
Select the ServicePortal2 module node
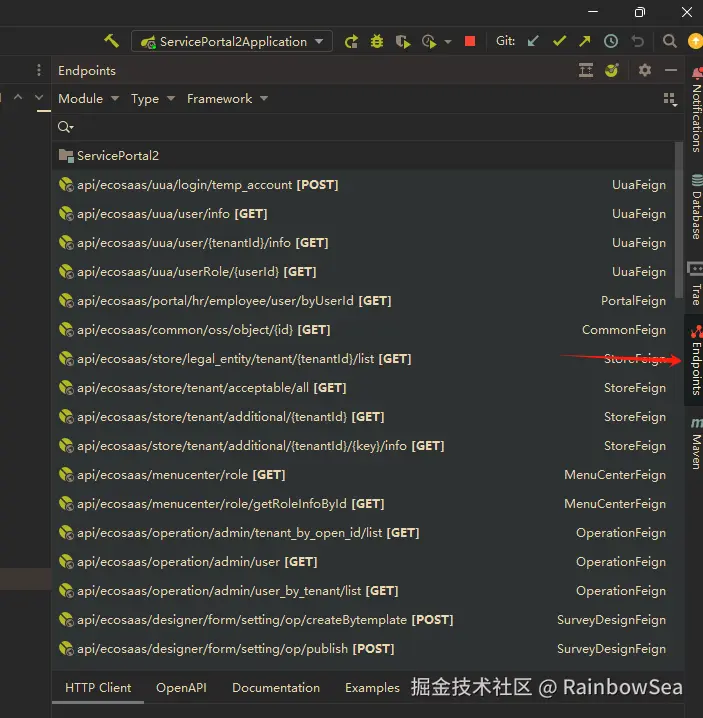pyautogui.click(x=117, y=155)
